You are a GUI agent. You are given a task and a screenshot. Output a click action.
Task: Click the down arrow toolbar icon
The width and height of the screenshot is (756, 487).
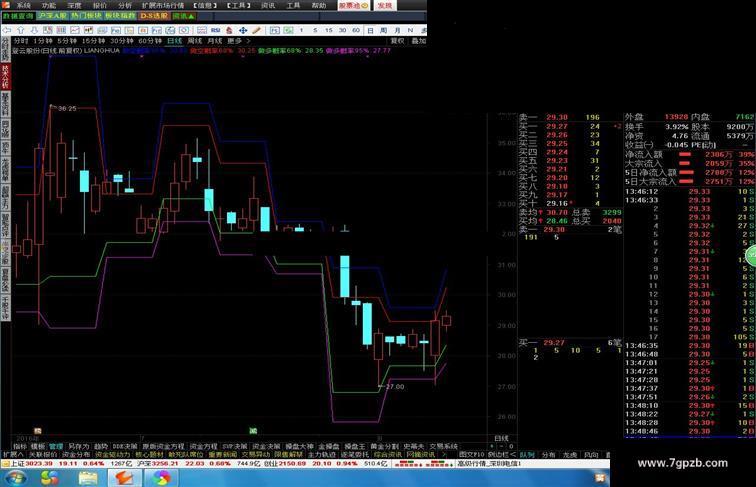click(34, 30)
